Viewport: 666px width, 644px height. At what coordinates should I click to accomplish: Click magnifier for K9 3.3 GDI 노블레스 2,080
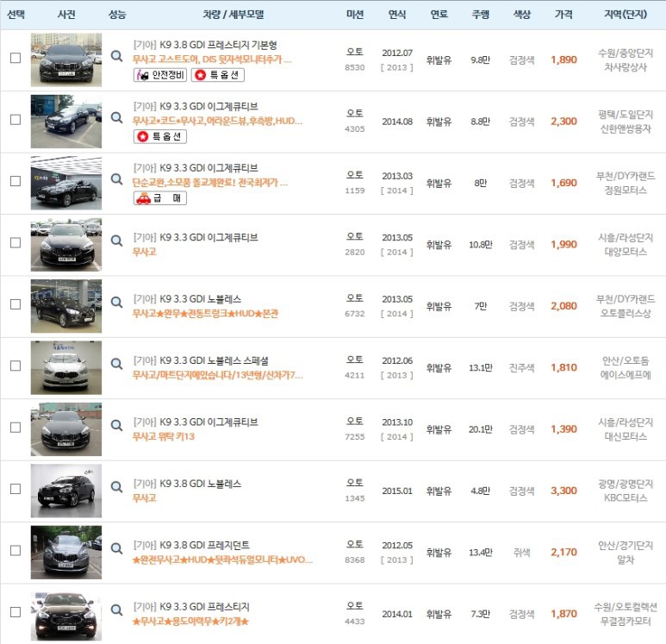click(x=116, y=303)
